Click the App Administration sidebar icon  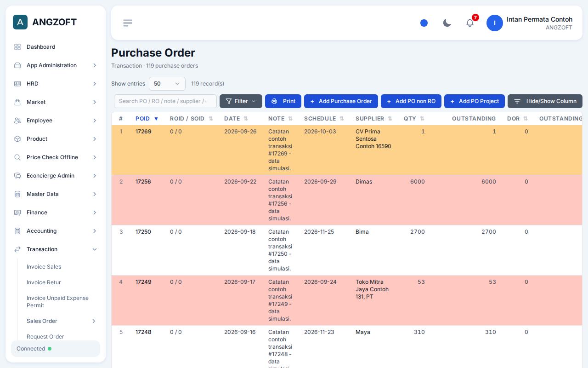17,65
